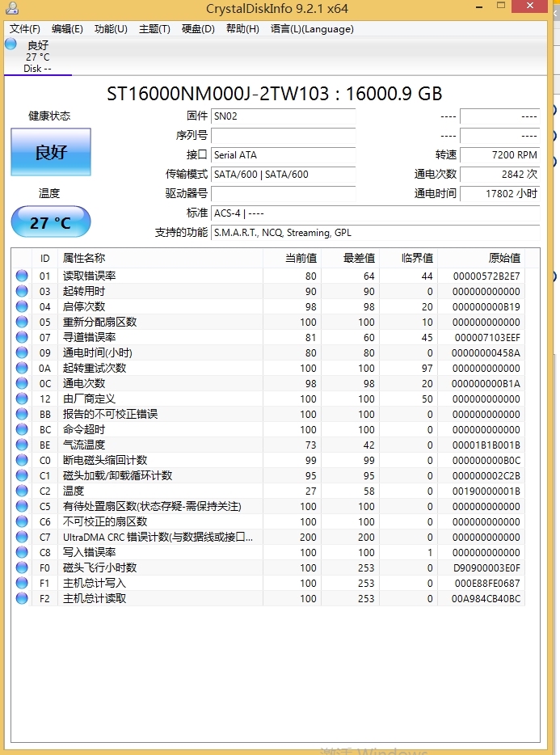Open the 帮助(H) menu
This screenshot has width=560, height=755.
pos(242,29)
